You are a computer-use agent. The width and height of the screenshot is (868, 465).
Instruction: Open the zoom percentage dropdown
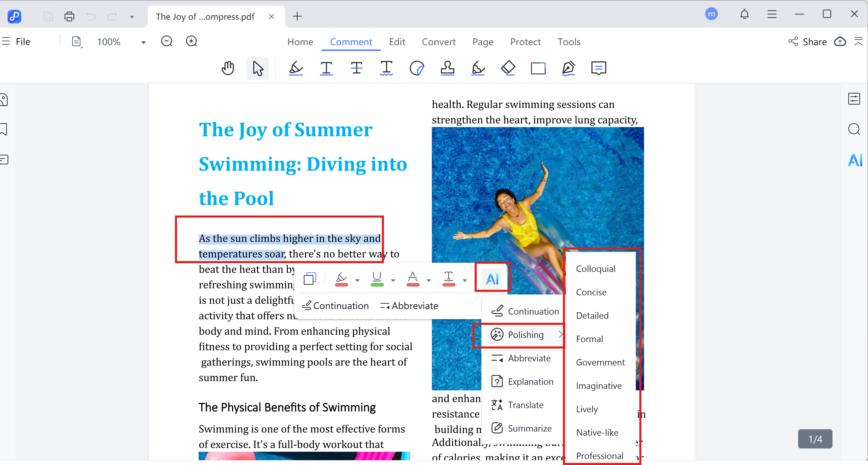pos(144,42)
